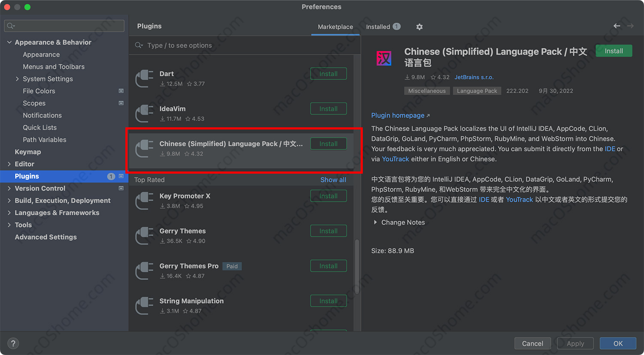Screen dimensions: 644x355
Task: Expand Version Control section
Action: (x=9, y=188)
